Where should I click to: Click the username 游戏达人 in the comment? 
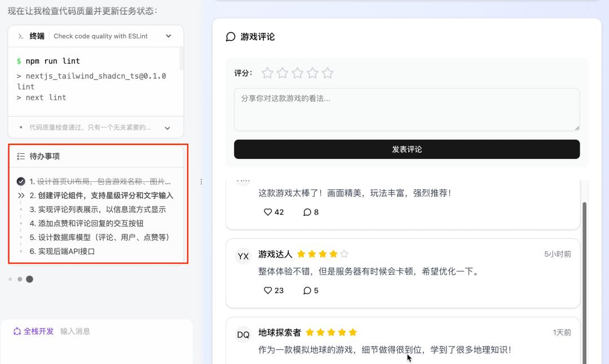(x=275, y=254)
